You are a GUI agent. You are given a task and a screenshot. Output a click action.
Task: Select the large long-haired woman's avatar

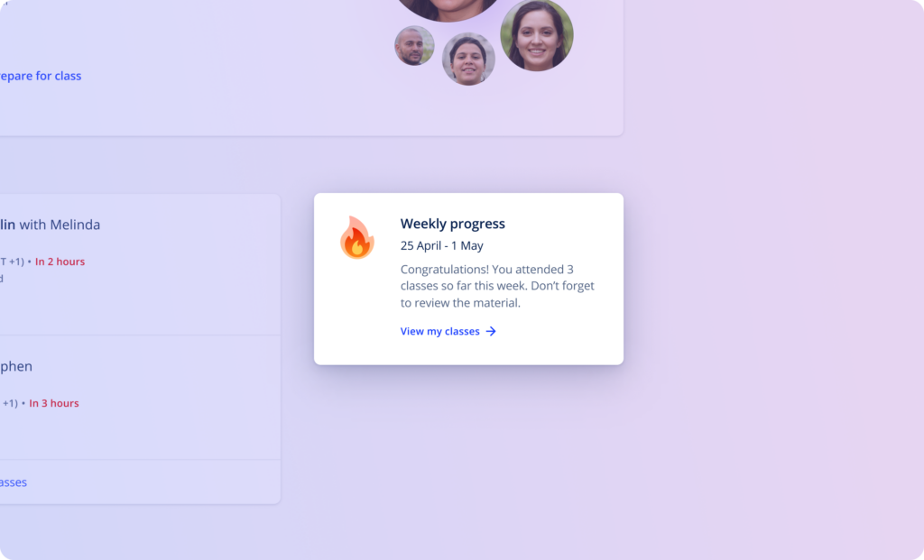(x=537, y=35)
